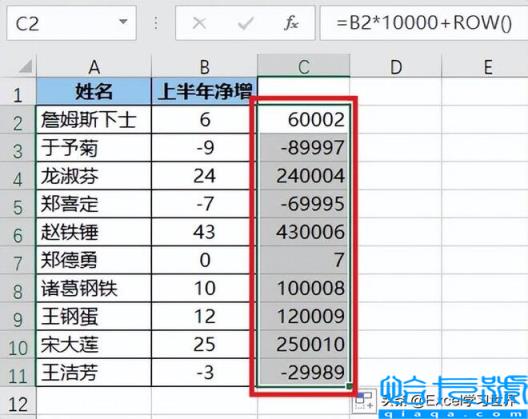Click column B cell with value 0
Viewport: 528px width, 419px height.
pos(204,260)
